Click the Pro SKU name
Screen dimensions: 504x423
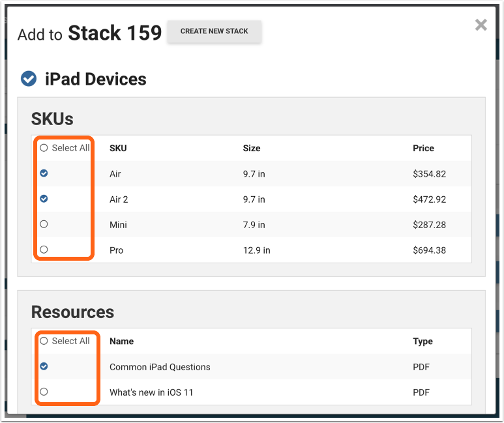click(x=116, y=250)
